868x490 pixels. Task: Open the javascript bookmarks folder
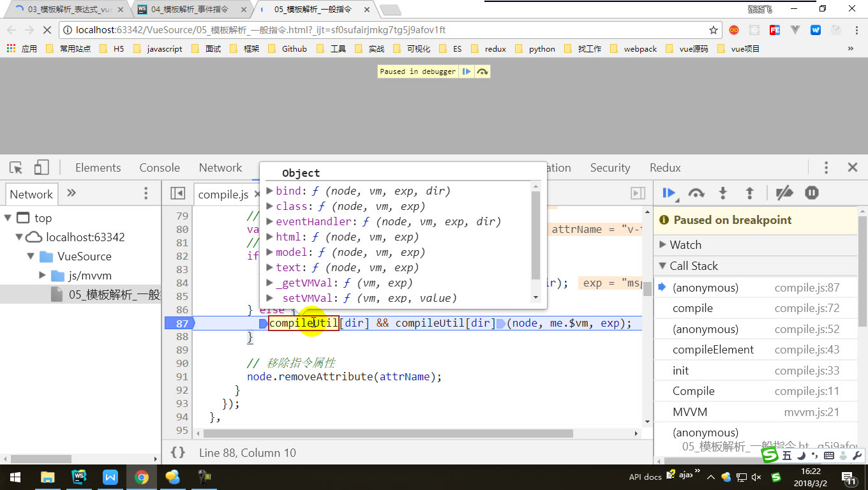158,48
